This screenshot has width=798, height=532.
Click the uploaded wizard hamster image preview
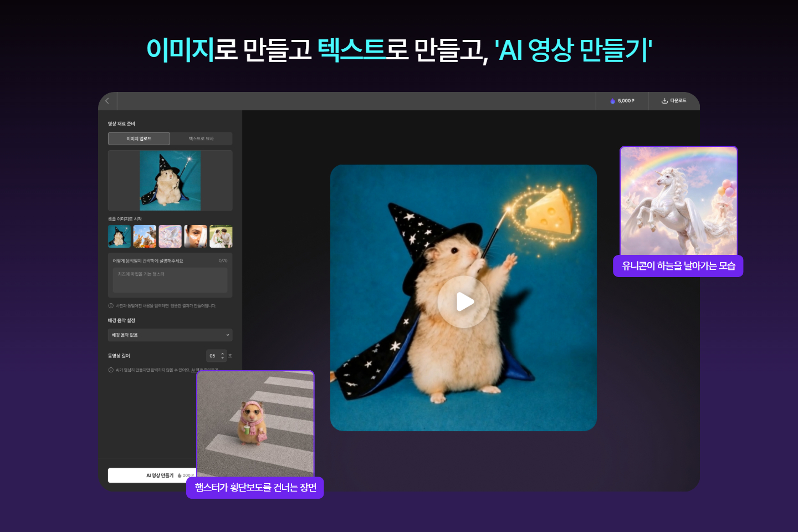click(170, 180)
